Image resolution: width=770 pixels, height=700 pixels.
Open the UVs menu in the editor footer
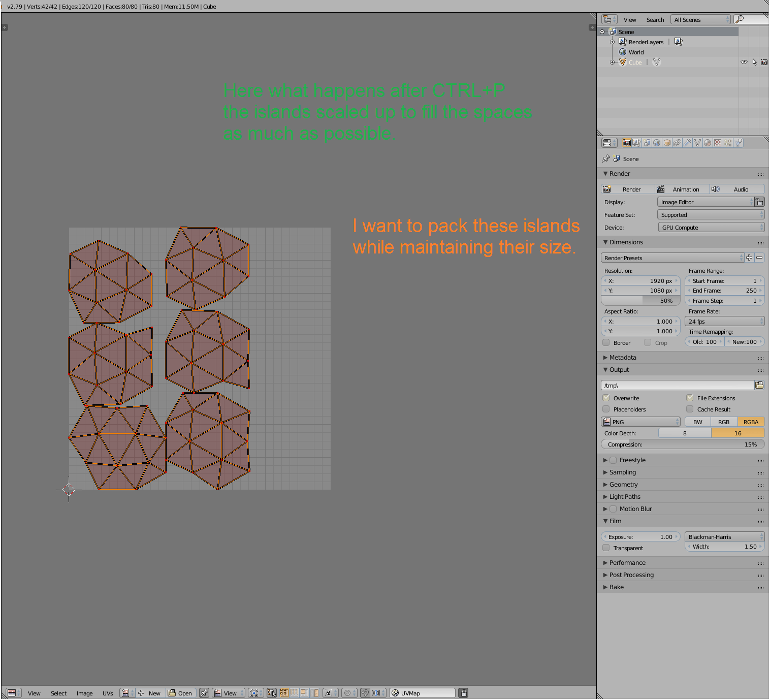coord(108,693)
